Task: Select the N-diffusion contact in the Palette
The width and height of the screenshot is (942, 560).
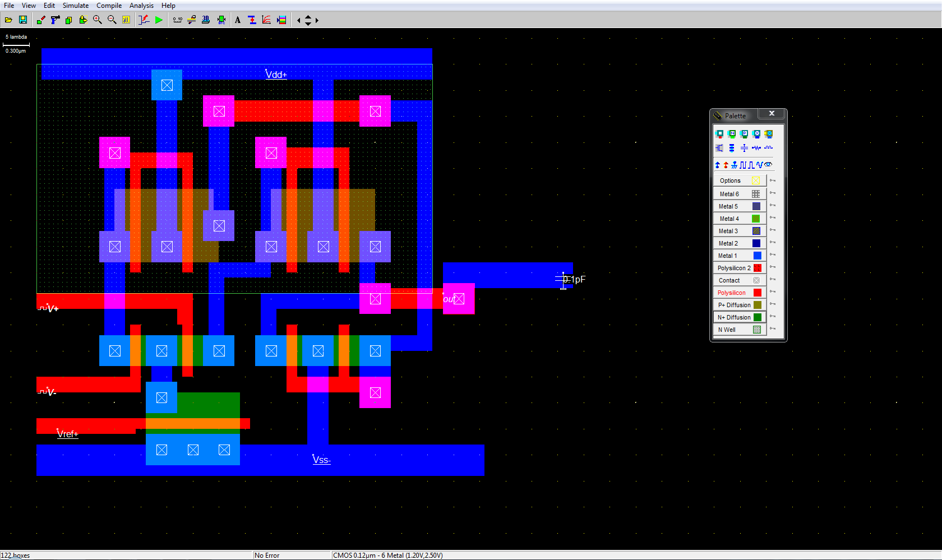Action: pos(732,134)
